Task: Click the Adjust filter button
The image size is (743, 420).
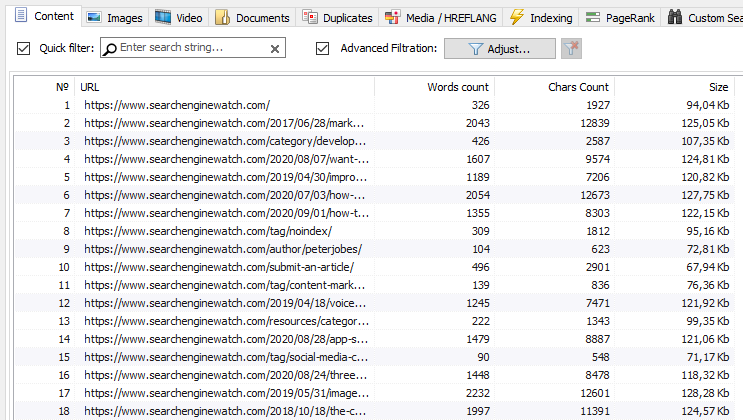Action: tap(499, 49)
